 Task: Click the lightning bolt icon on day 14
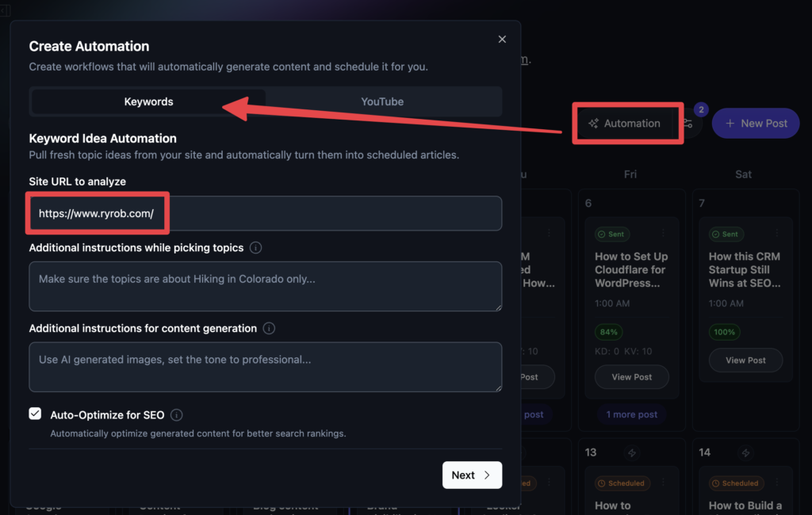745,453
